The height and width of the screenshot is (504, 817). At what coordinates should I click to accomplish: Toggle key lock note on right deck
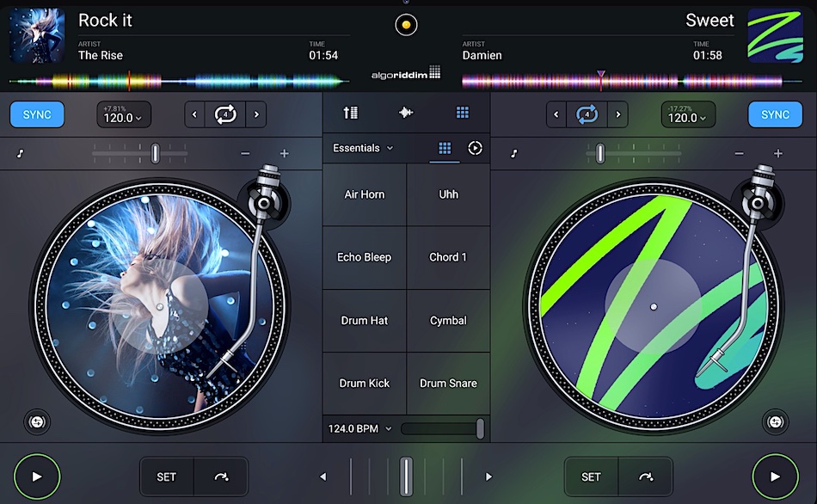coord(514,153)
